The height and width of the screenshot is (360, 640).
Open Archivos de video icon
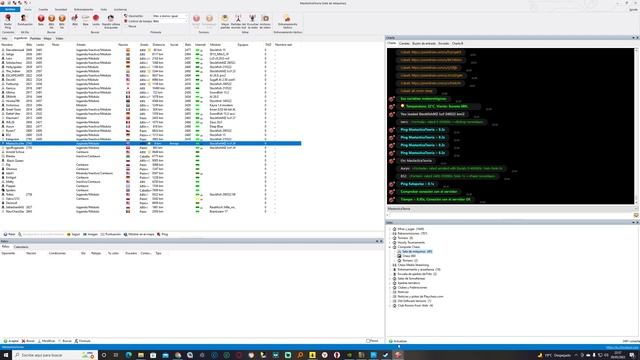point(265,21)
